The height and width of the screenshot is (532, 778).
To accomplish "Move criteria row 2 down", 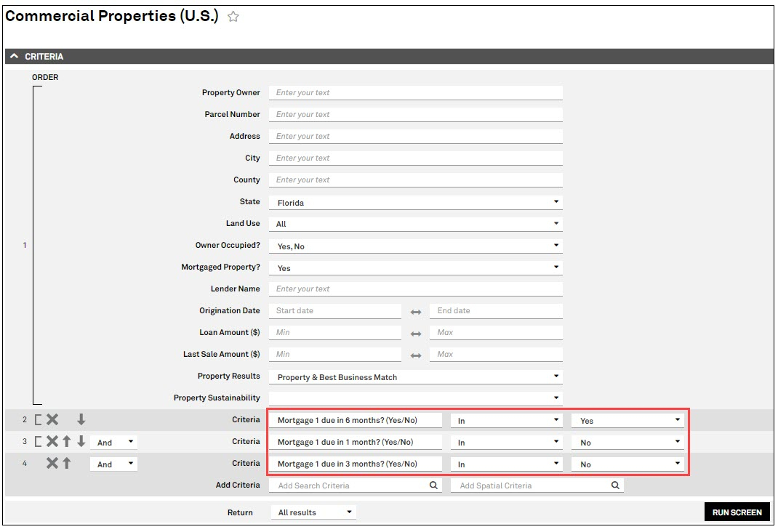I will (81, 419).
